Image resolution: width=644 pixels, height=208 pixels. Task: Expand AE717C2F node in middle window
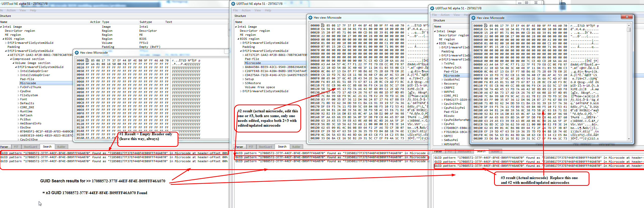pos(244,55)
